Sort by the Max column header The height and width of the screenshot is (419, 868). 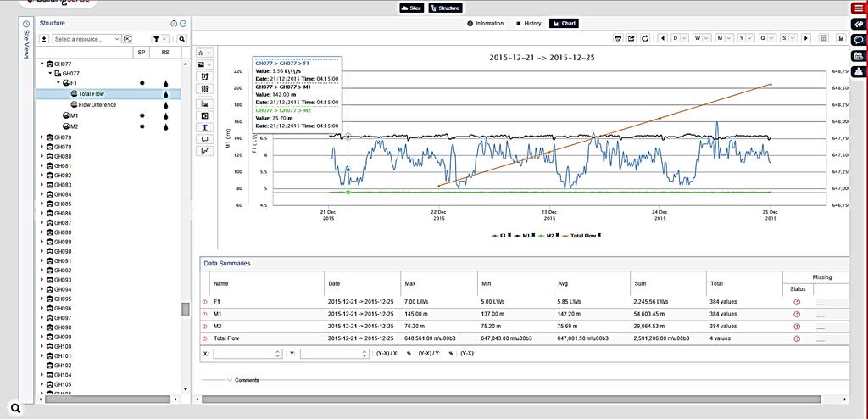coord(410,284)
